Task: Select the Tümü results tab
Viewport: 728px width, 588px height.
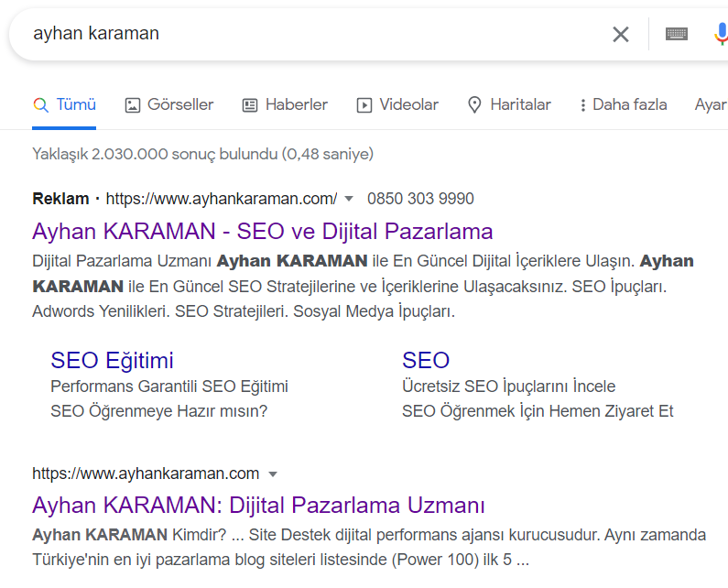Action: point(64,105)
